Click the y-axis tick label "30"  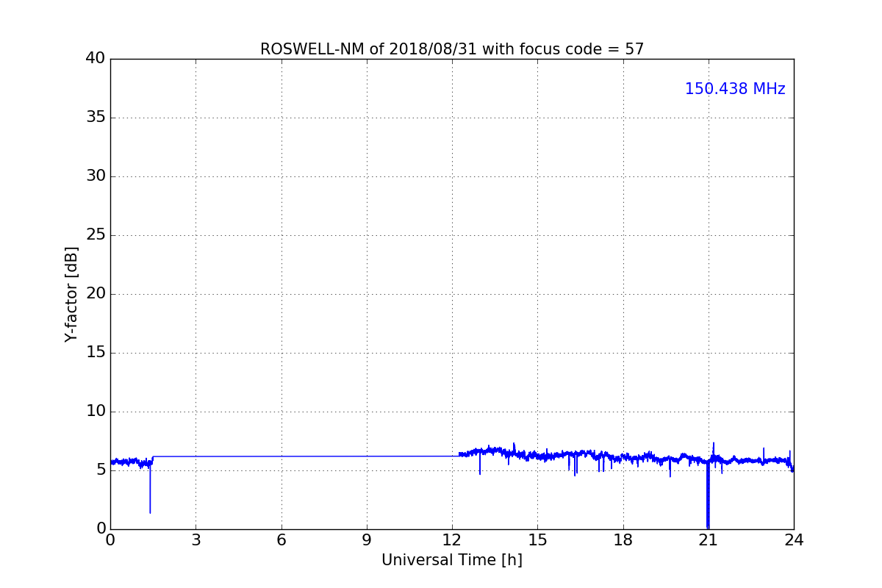96,176
